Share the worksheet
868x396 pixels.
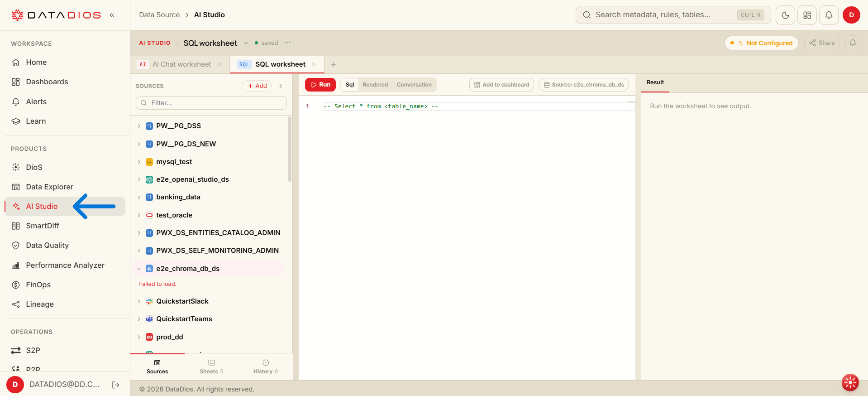822,43
